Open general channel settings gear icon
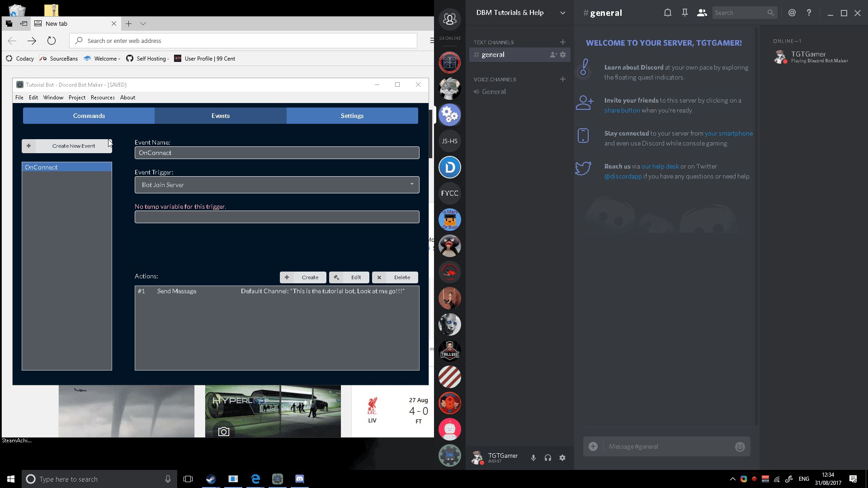 [x=563, y=55]
